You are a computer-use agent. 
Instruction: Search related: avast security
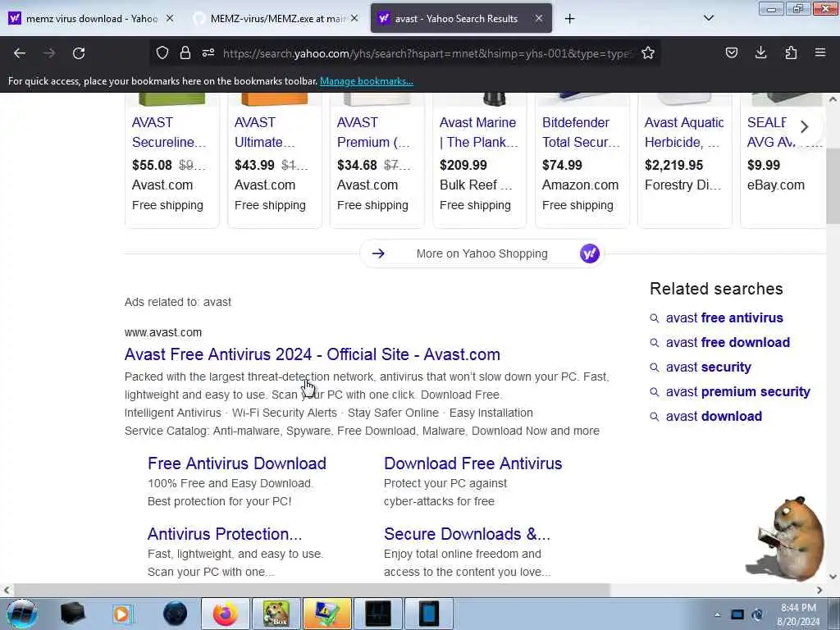[x=708, y=367]
